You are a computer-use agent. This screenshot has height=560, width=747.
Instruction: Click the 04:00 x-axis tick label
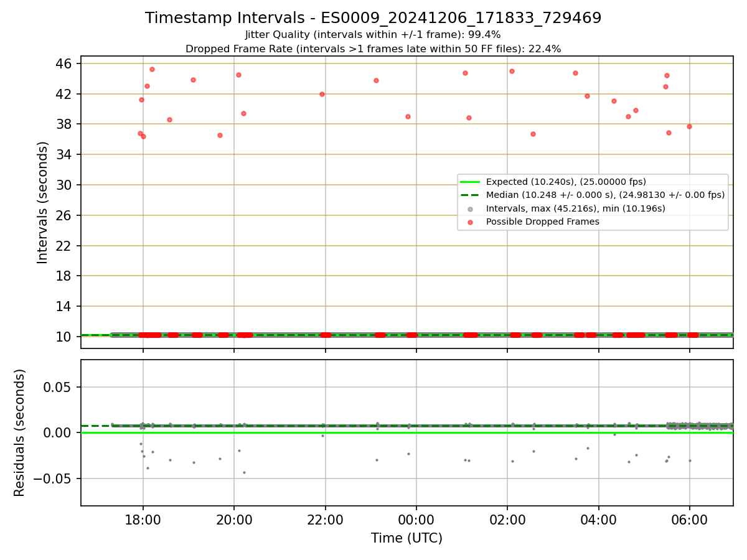pyautogui.click(x=598, y=520)
